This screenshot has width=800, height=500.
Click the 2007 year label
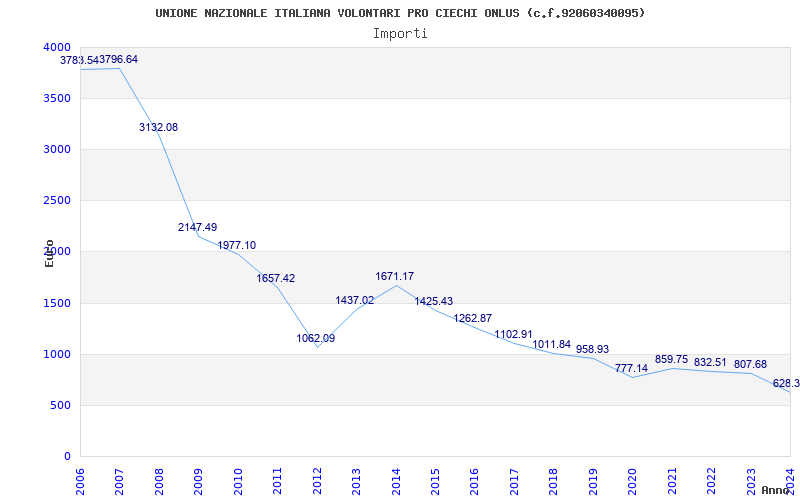pyautogui.click(x=119, y=481)
